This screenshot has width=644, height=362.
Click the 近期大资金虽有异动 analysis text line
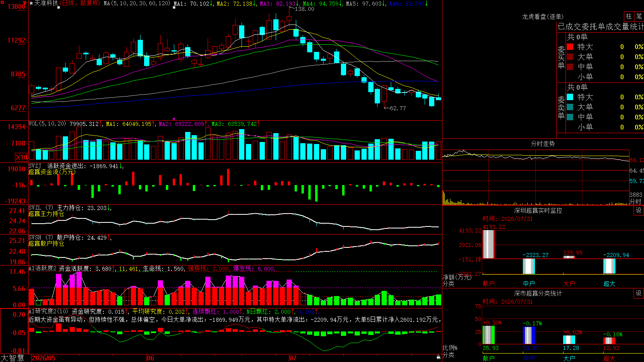click(x=235, y=319)
